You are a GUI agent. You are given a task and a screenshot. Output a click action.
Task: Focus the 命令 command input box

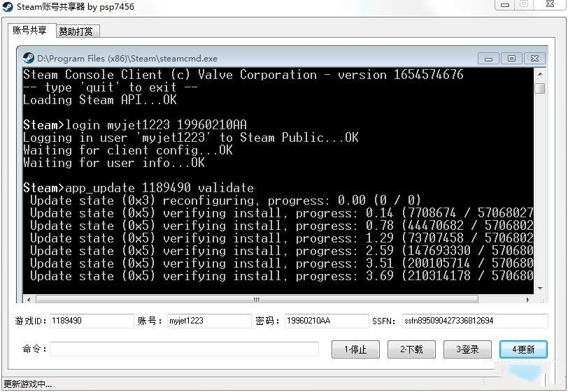pyautogui.click(x=185, y=349)
